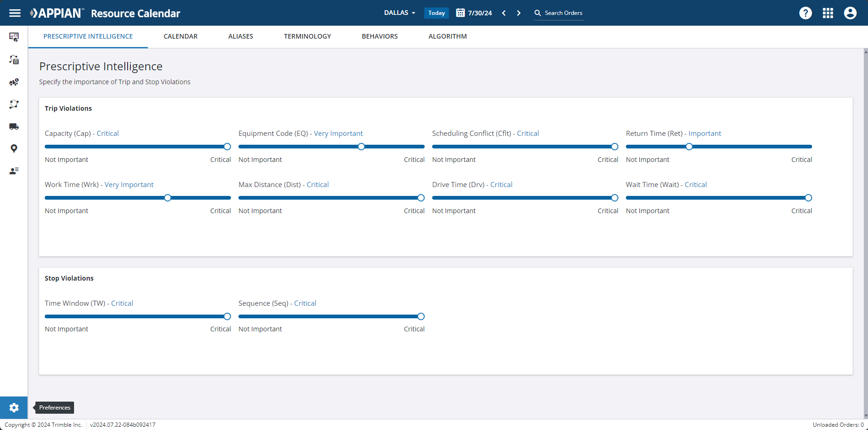Jump to Today's date
This screenshot has height=430, width=868.
[436, 13]
